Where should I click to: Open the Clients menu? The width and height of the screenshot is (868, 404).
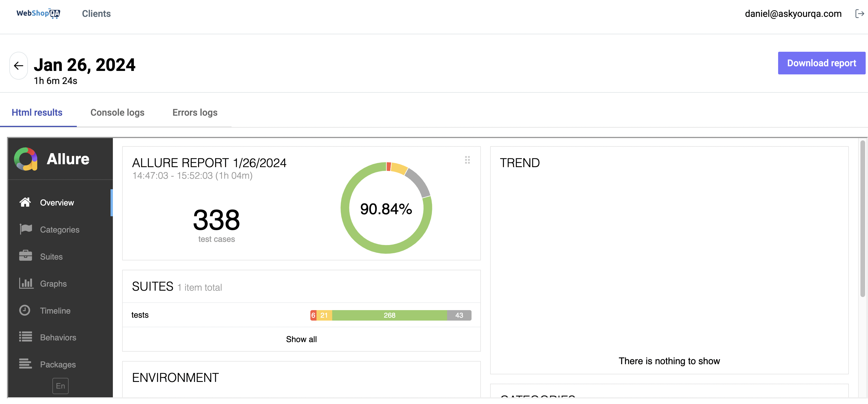click(x=96, y=13)
